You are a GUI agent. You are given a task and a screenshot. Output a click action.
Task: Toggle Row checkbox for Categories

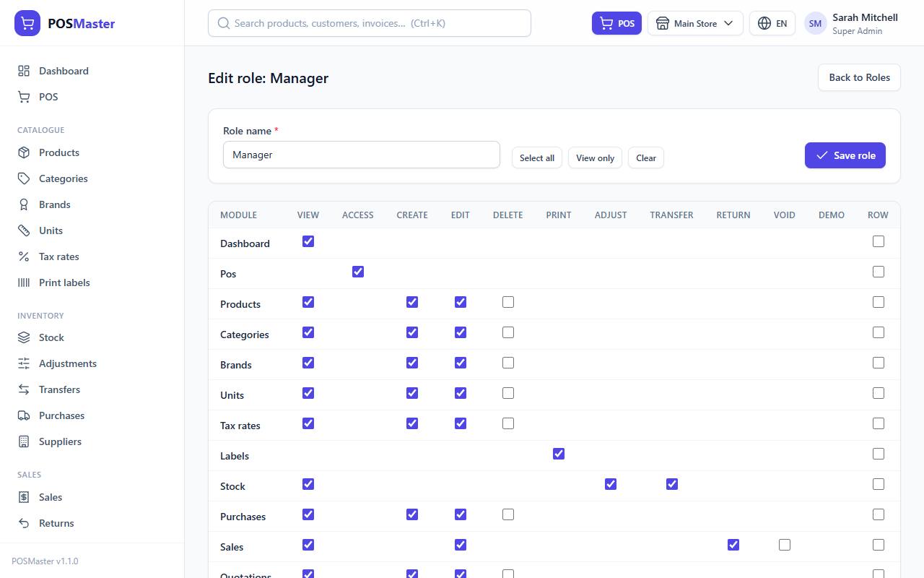pos(879,332)
